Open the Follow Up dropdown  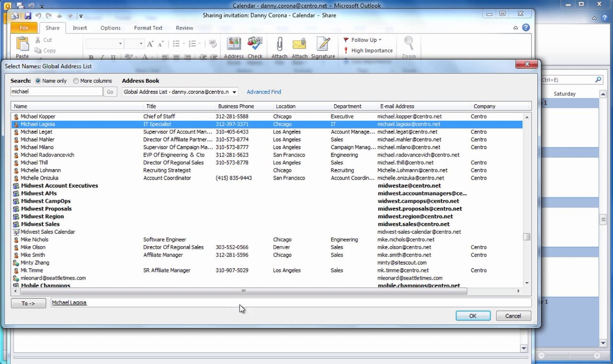pos(363,40)
